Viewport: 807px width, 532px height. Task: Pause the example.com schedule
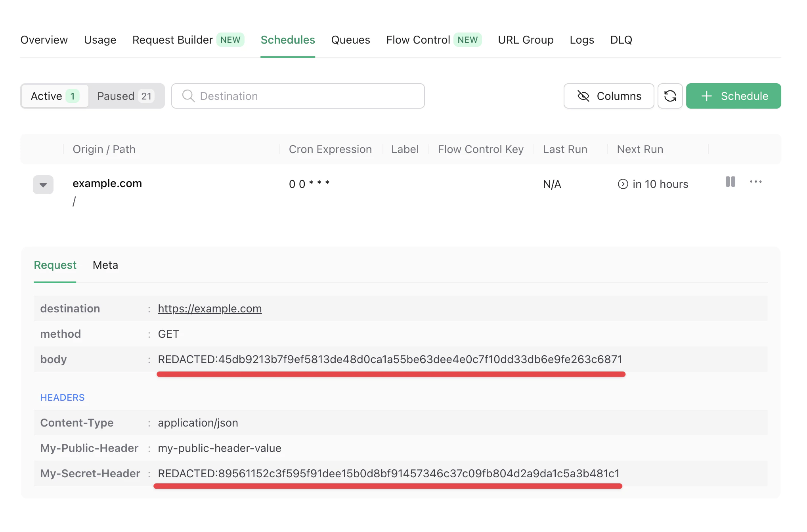(x=730, y=182)
